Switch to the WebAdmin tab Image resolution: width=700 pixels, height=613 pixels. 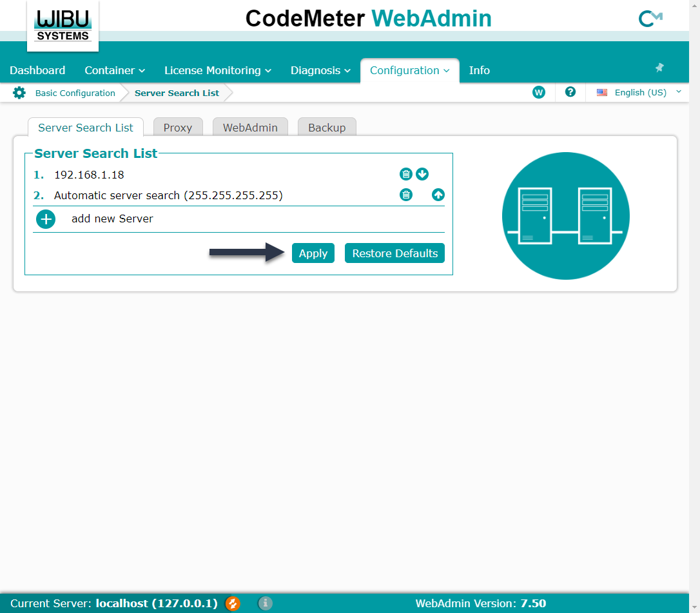(250, 128)
